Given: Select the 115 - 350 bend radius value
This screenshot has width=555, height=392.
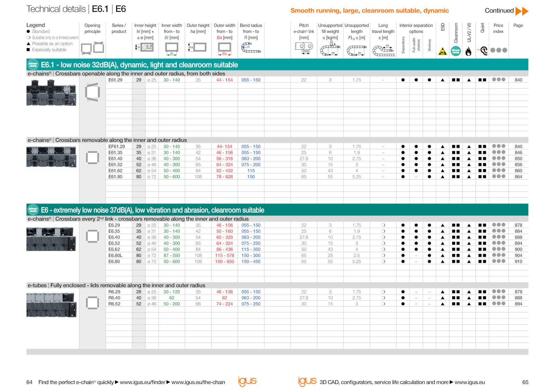Looking at the screenshot, I should (x=251, y=249).
